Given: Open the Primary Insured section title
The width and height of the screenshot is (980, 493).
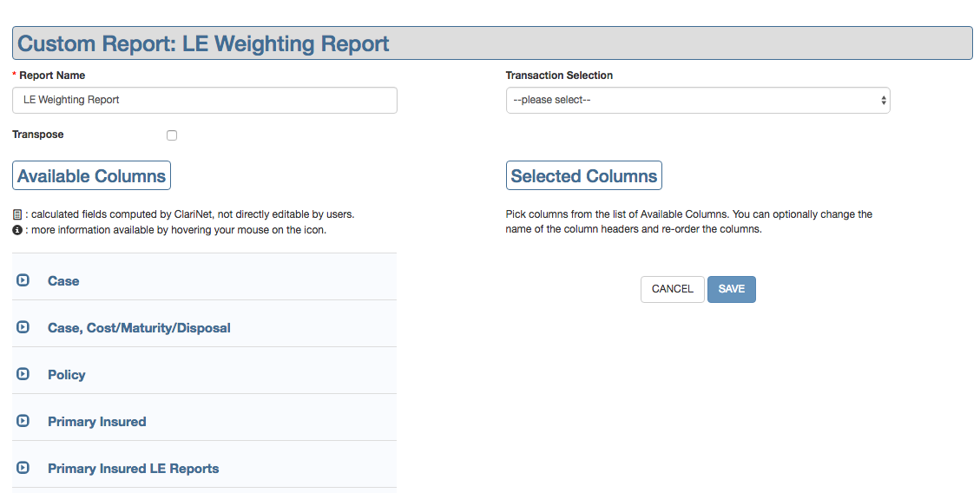Looking at the screenshot, I should point(96,422).
